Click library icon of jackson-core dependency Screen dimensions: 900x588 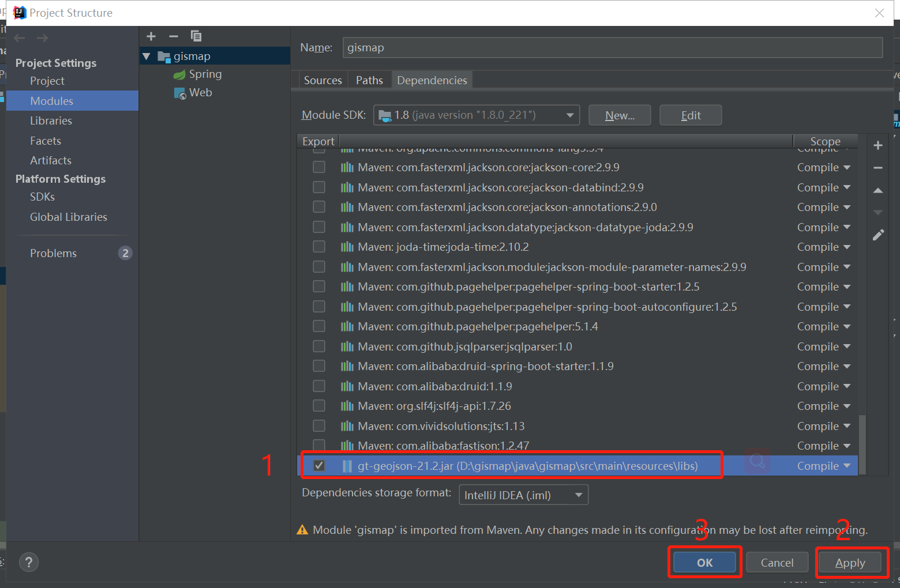point(347,167)
